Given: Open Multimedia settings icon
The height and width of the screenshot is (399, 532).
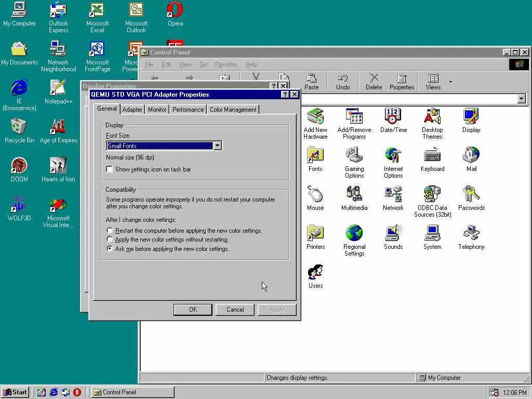Looking at the screenshot, I should pos(354,198).
